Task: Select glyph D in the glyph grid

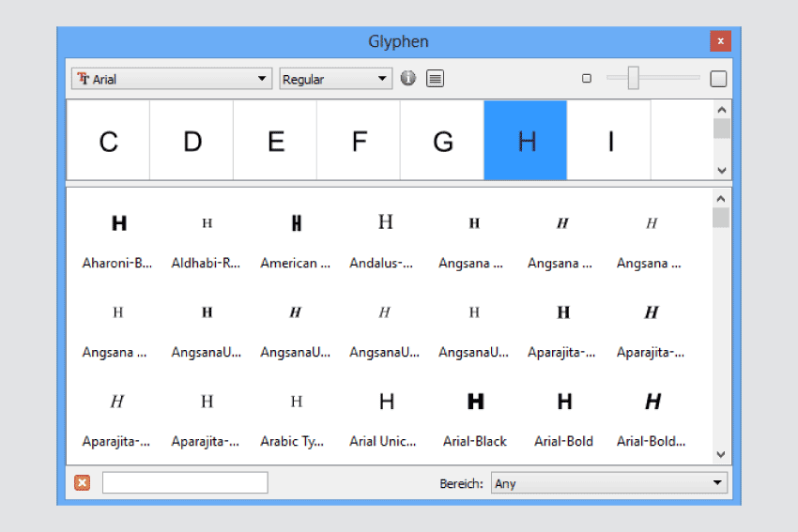Action: tap(192, 141)
